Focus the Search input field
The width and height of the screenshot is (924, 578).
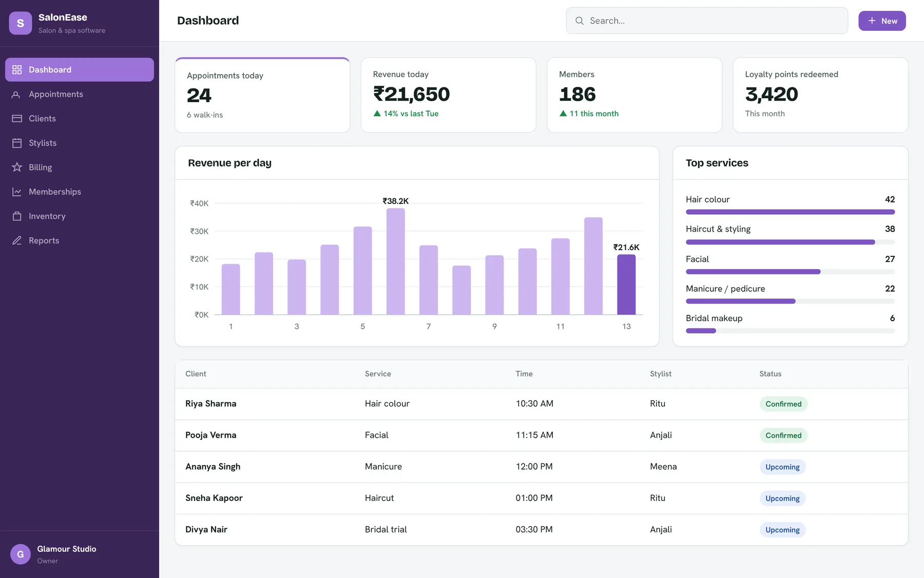(x=707, y=21)
